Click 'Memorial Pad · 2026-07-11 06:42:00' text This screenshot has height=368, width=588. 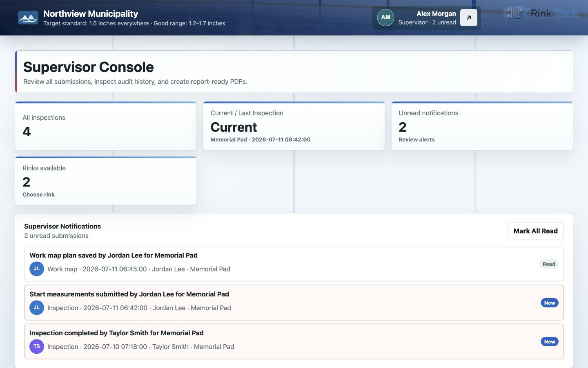pyautogui.click(x=261, y=139)
